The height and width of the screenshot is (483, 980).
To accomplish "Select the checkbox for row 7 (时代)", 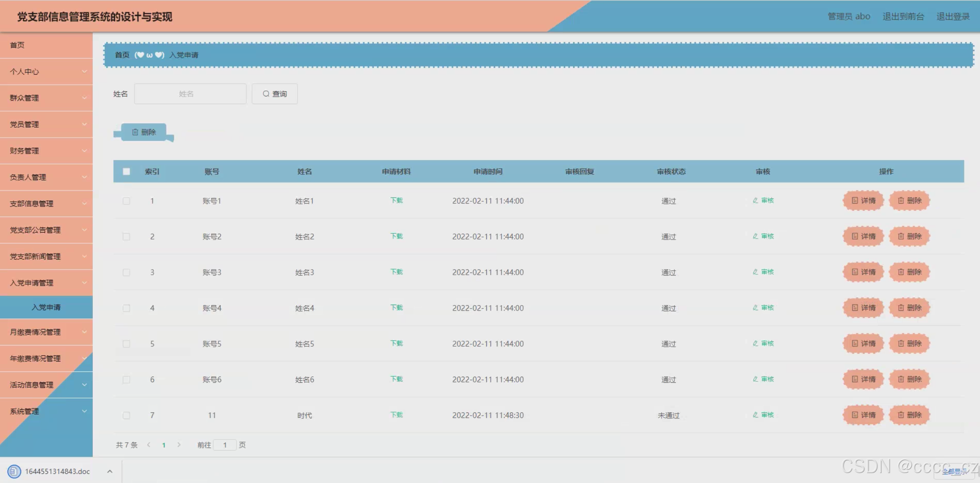I will point(126,415).
